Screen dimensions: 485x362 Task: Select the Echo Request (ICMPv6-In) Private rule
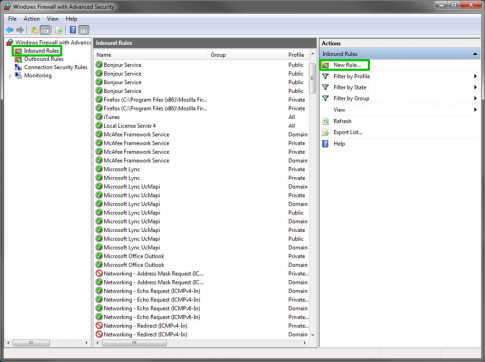point(202,317)
